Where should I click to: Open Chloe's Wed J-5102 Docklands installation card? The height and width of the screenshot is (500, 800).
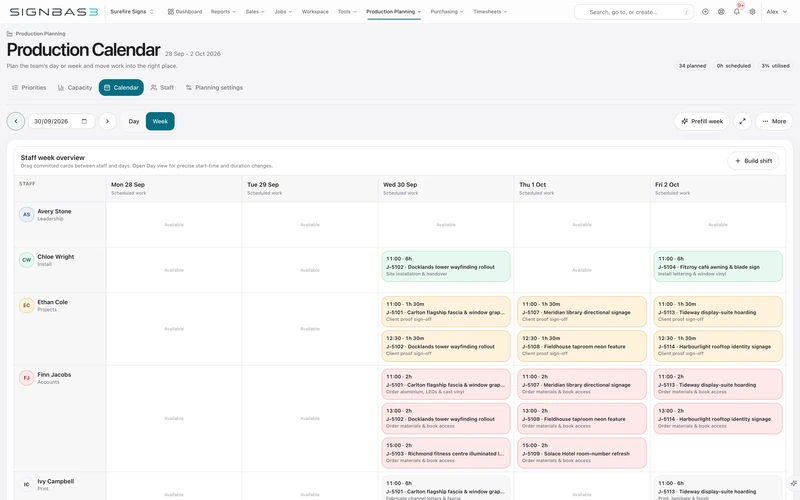pos(446,266)
